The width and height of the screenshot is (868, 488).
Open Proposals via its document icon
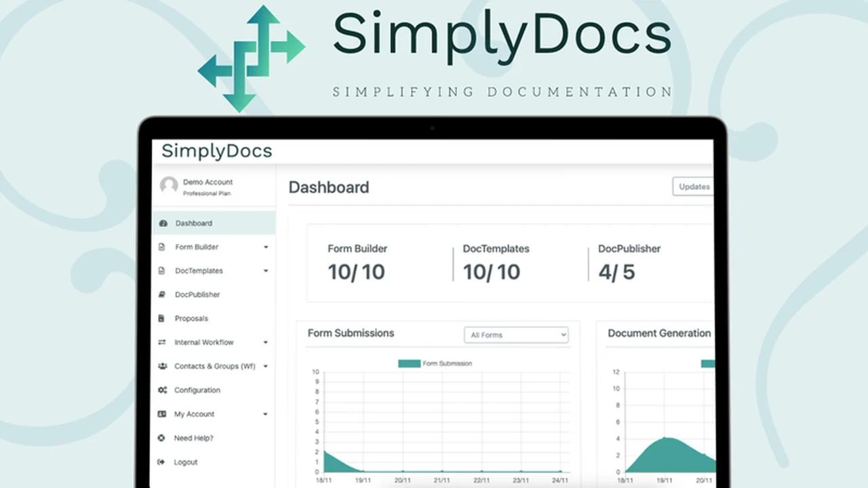point(163,318)
